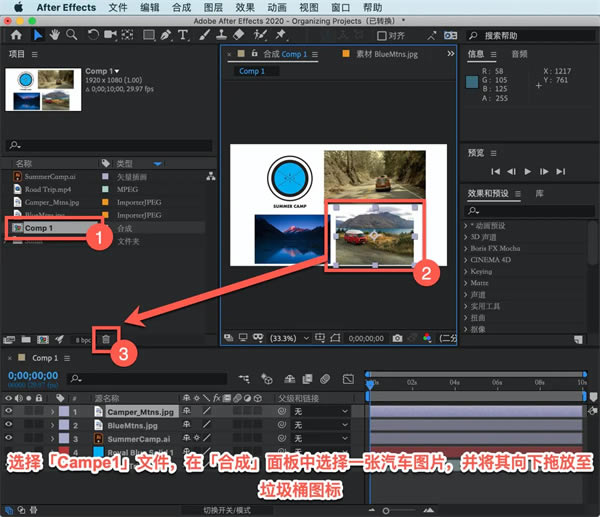This screenshot has height=517, width=600.
Task: Create a new composition from Project panel
Action: coord(43,339)
